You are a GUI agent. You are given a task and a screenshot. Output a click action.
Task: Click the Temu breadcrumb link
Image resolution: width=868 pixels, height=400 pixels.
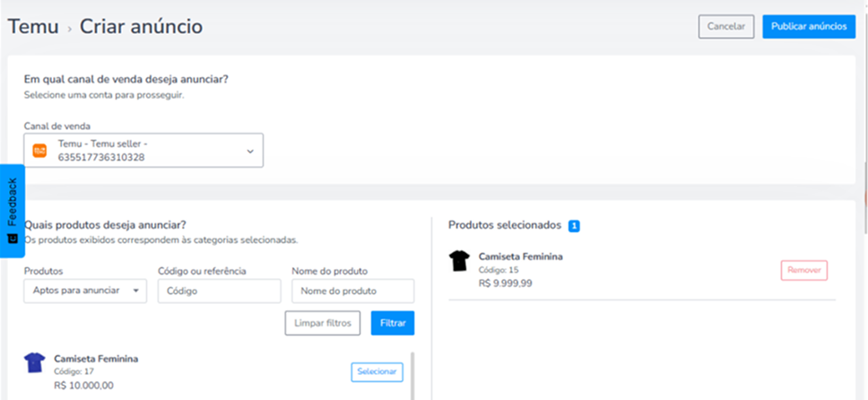pos(33,26)
